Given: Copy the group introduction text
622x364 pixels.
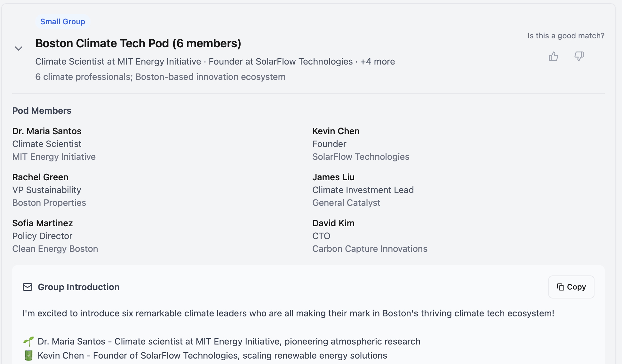Looking at the screenshot, I should [571, 287].
